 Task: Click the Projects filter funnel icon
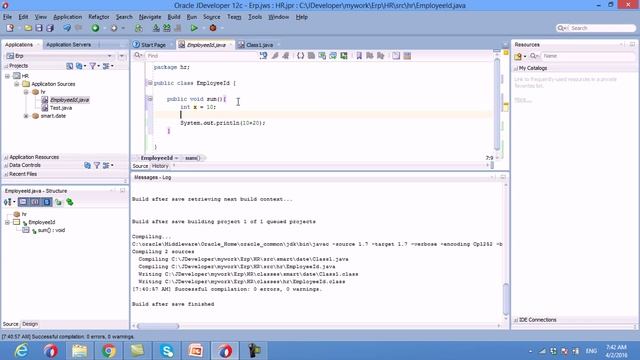coord(93,66)
